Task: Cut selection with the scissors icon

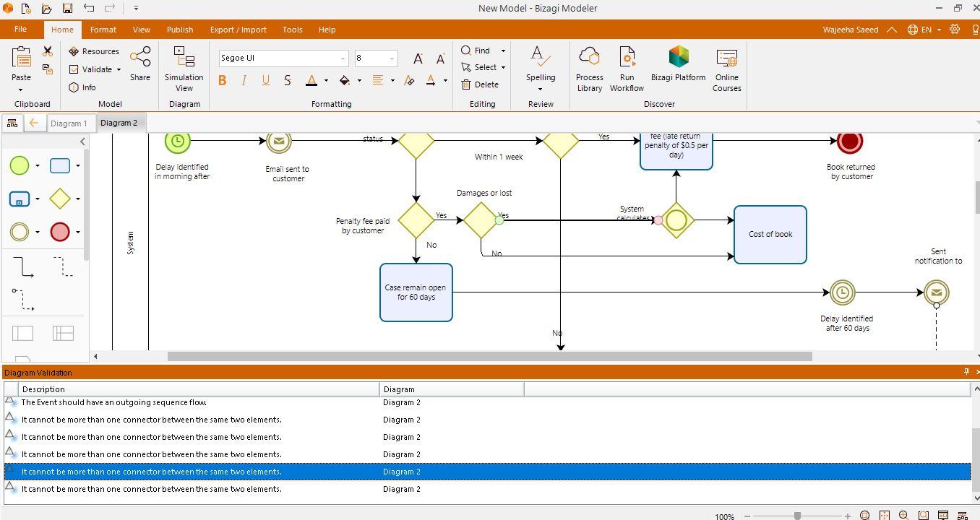Action: pos(47,51)
